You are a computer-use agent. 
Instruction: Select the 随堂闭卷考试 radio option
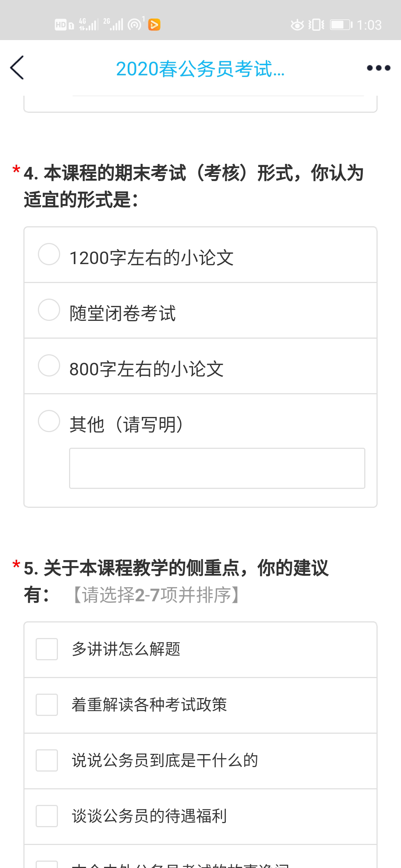(49, 310)
